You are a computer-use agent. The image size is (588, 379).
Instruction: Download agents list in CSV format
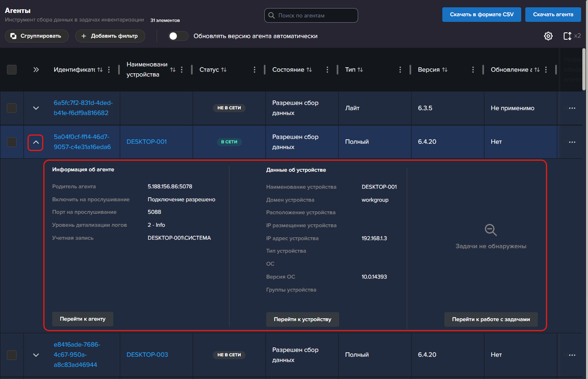point(482,15)
